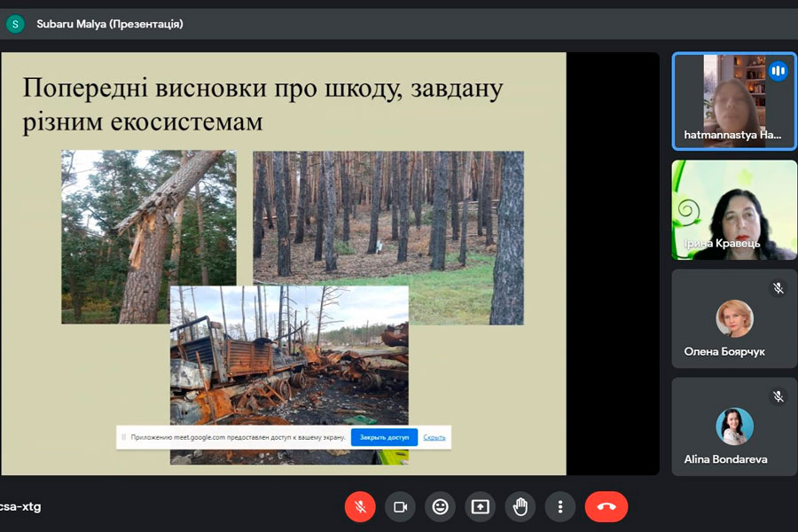Open the three-dot more options menu
The width and height of the screenshot is (798, 532).
tap(560, 506)
